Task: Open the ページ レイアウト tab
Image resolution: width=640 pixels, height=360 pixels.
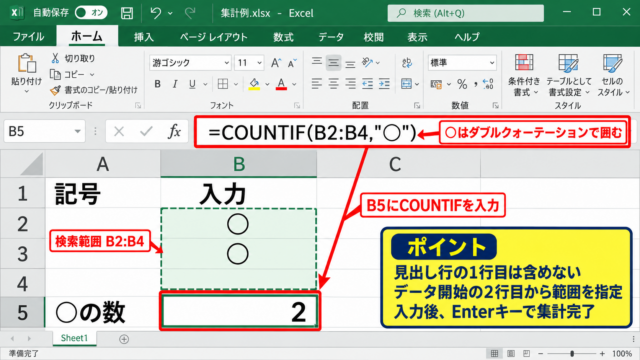Action: [x=213, y=37]
